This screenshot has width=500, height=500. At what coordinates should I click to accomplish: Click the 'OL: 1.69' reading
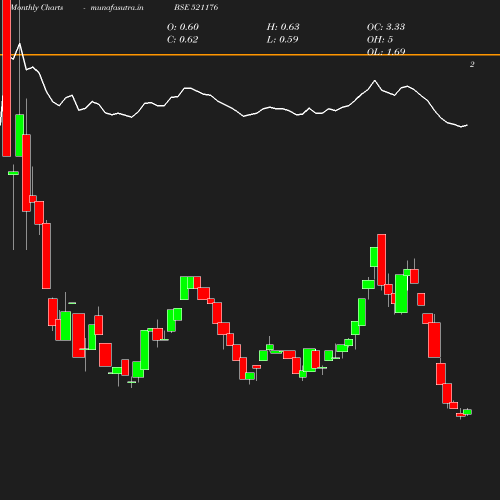pos(386,51)
